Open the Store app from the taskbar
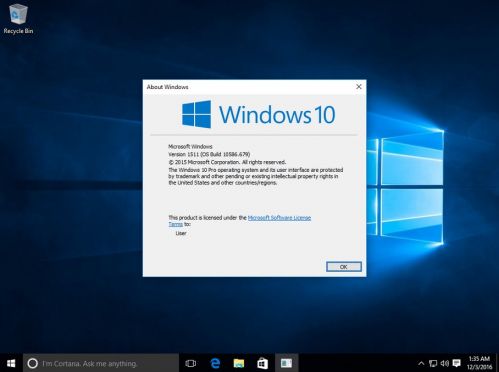 tap(263, 363)
